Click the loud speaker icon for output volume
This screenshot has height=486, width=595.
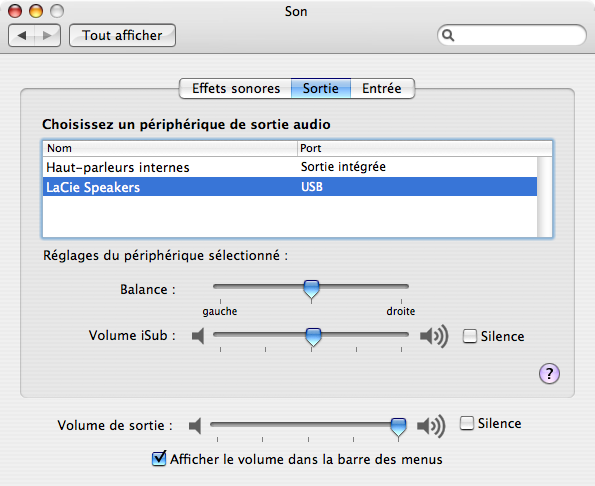[x=431, y=426]
